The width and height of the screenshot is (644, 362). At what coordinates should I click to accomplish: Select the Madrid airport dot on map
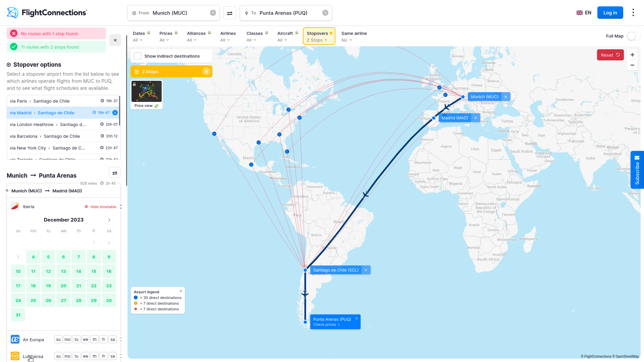[x=434, y=118]
